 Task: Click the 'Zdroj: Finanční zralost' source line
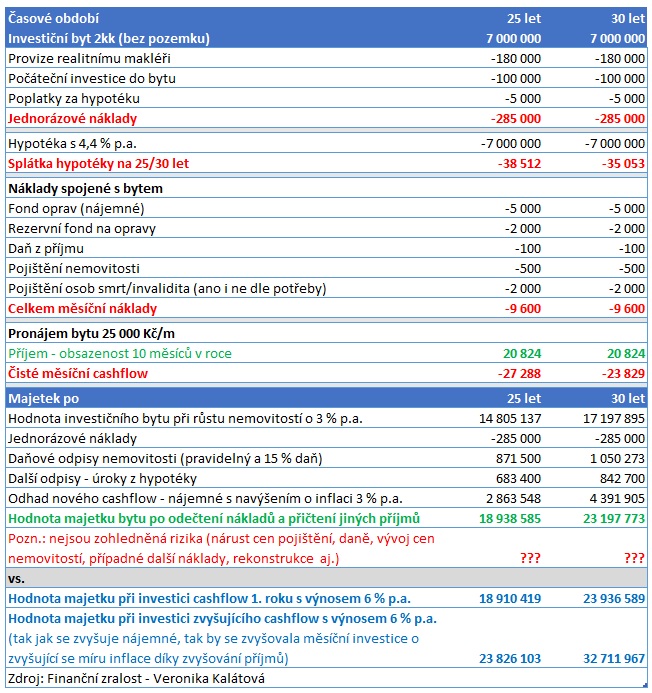coord(135,680)
